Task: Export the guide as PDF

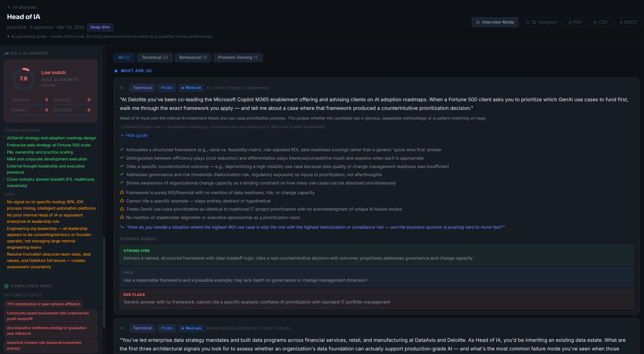Action: (x=575, y=22)
